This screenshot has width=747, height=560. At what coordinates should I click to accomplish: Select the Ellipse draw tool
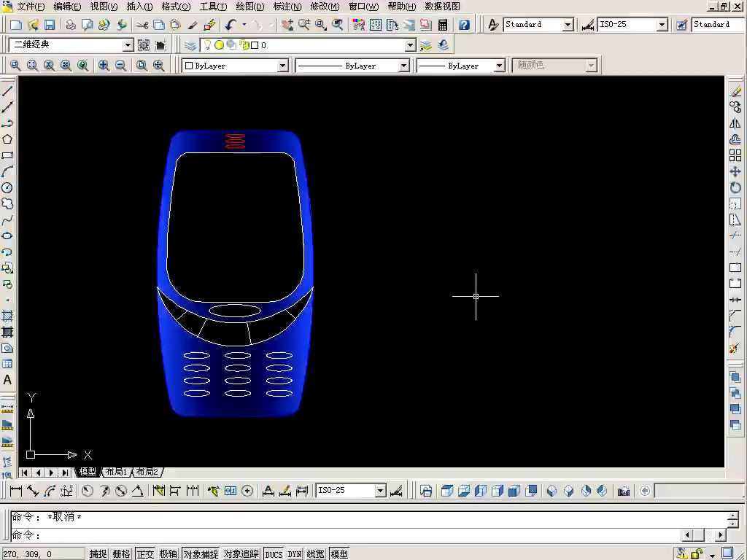point(7,236)
